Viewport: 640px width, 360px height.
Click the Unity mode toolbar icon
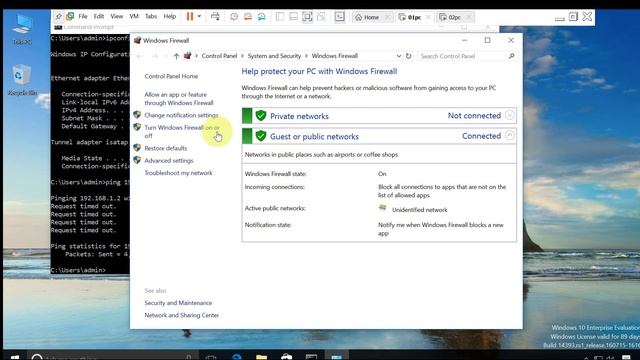[x=321, y=17]
